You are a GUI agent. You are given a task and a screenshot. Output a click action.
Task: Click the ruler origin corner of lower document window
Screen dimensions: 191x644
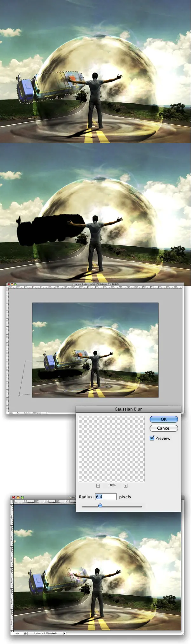coord(12,502)
